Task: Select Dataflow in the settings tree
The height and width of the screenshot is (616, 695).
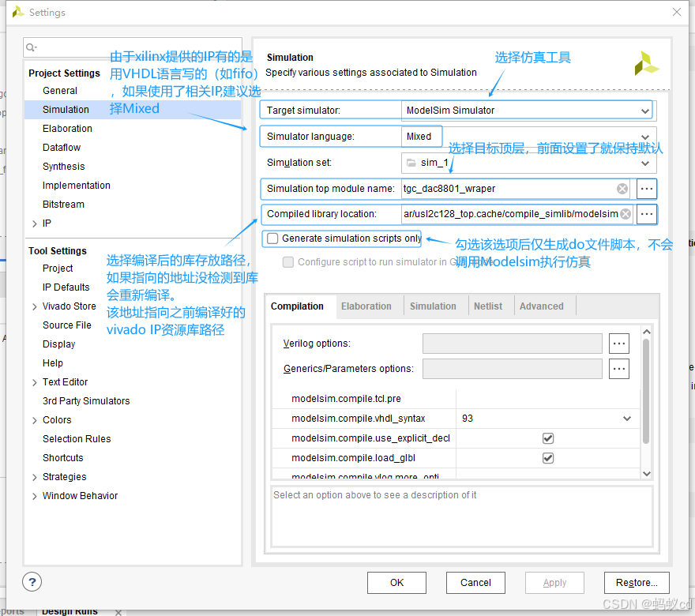Action: 62,148
